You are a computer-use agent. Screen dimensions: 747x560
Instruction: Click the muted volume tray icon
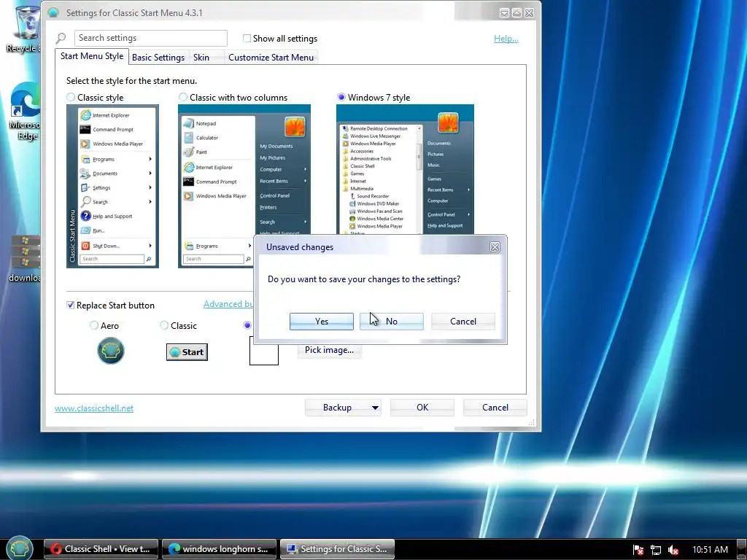pyautogui.click(x=673, y=550)
